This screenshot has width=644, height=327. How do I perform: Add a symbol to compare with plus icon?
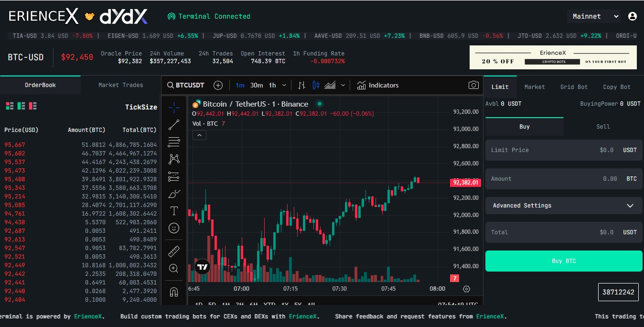[x=218, y=85]
